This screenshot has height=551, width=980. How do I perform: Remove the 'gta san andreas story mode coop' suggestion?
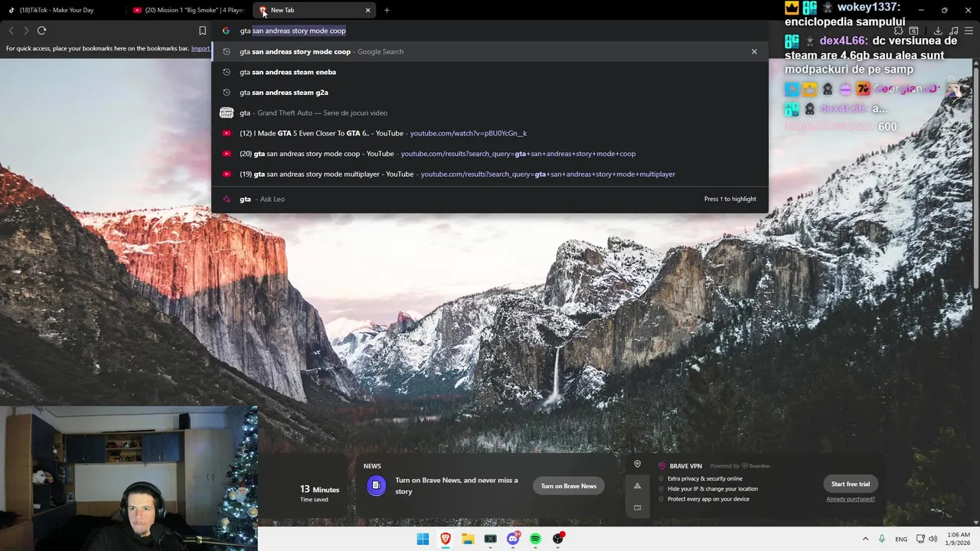pos(754,51)
